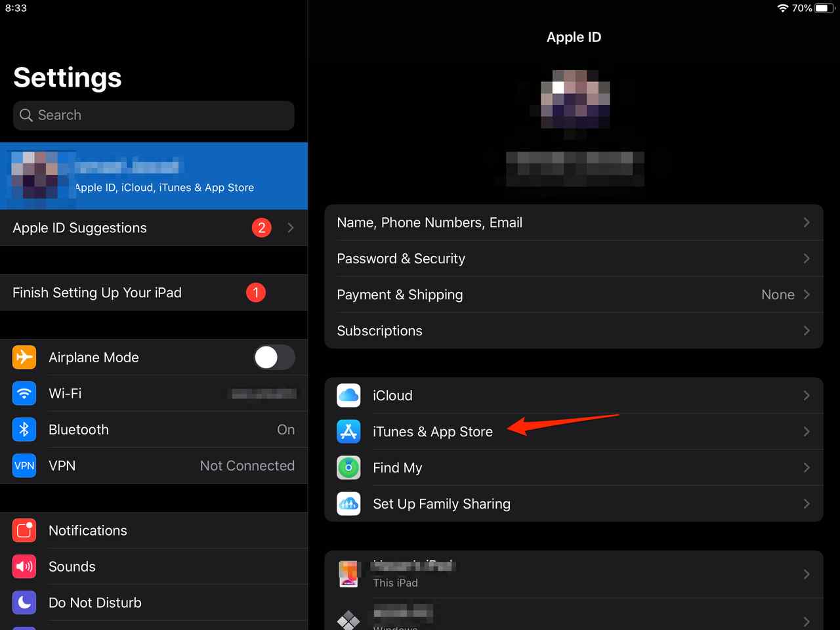Open Name, Phone Numbers, Email
Image resolution: width=840 pixels, height=630 pixels.
coord(574,222)
